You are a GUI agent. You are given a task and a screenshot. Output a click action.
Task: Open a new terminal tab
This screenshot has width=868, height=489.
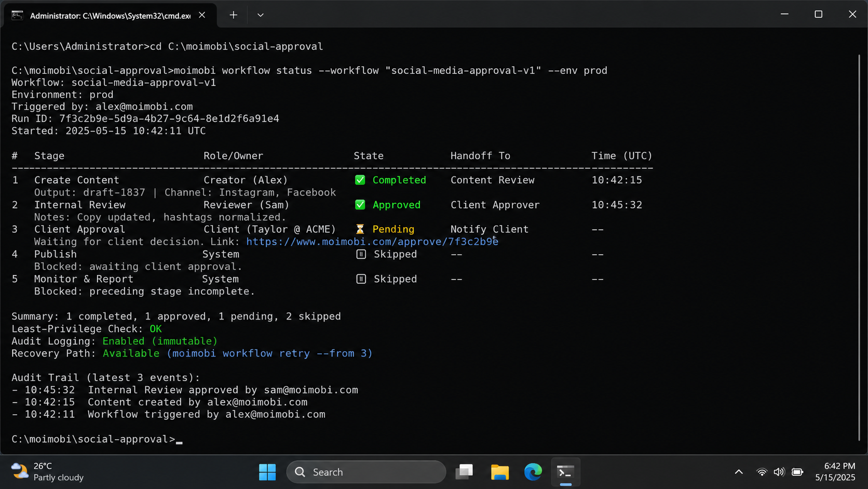tap(234, 15)
